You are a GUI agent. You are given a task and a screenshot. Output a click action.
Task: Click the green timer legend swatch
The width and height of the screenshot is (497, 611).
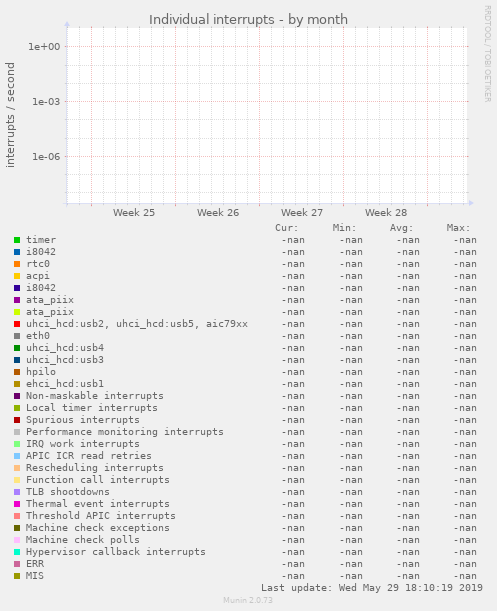pos(17,240)
